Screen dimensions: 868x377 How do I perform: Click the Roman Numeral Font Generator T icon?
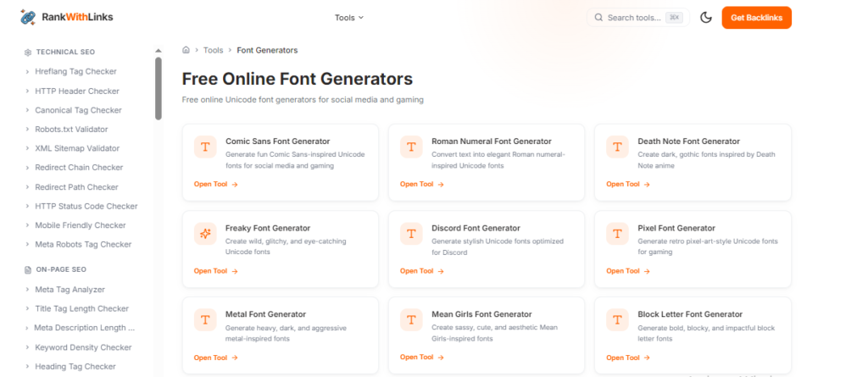coord(411,147)
